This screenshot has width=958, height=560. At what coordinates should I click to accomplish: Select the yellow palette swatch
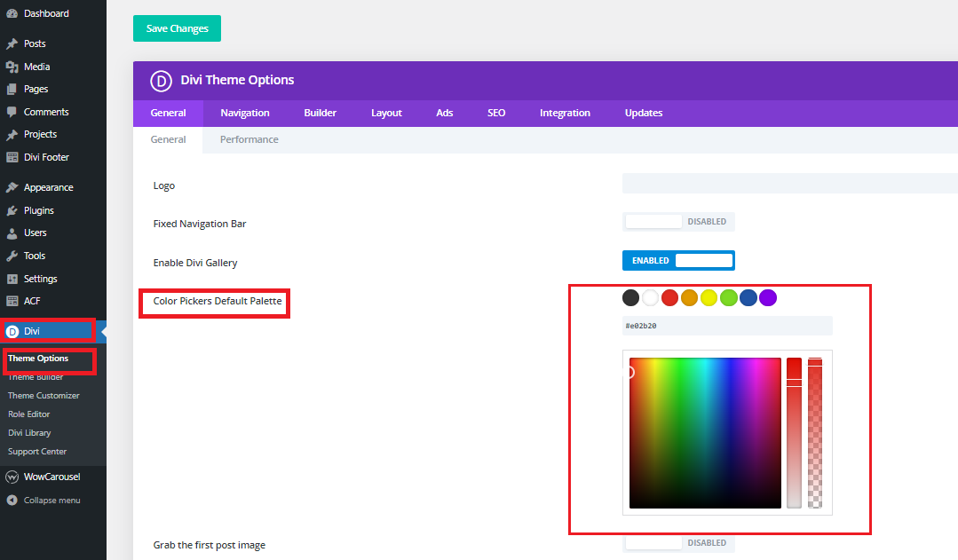(x=709, y=298)
